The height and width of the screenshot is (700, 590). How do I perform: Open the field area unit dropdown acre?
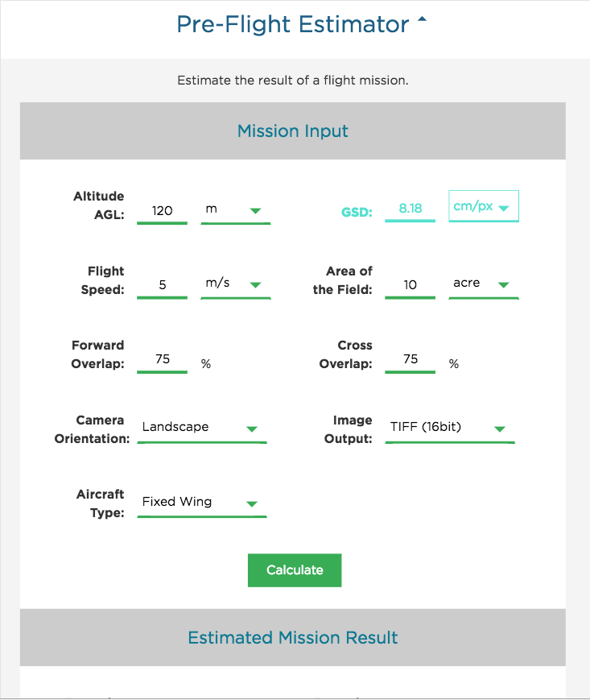tap(484, 284)
